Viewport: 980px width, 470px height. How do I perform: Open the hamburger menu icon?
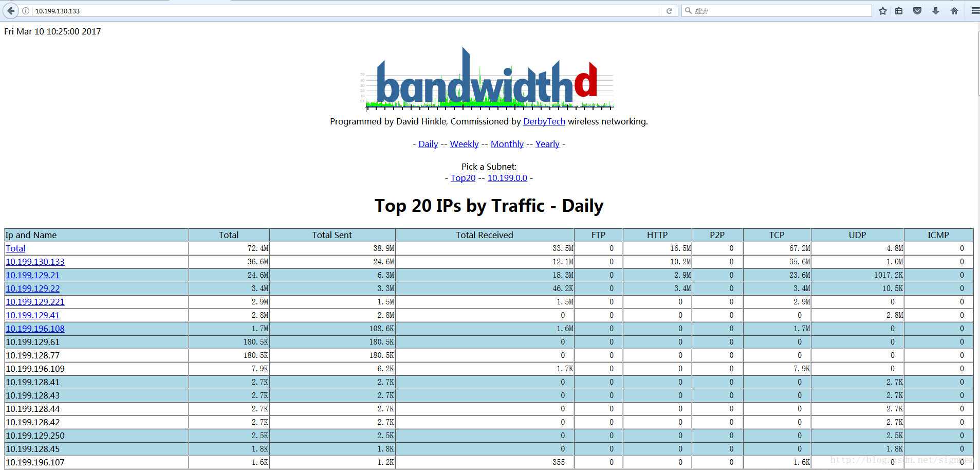click(x=975, y=11)
